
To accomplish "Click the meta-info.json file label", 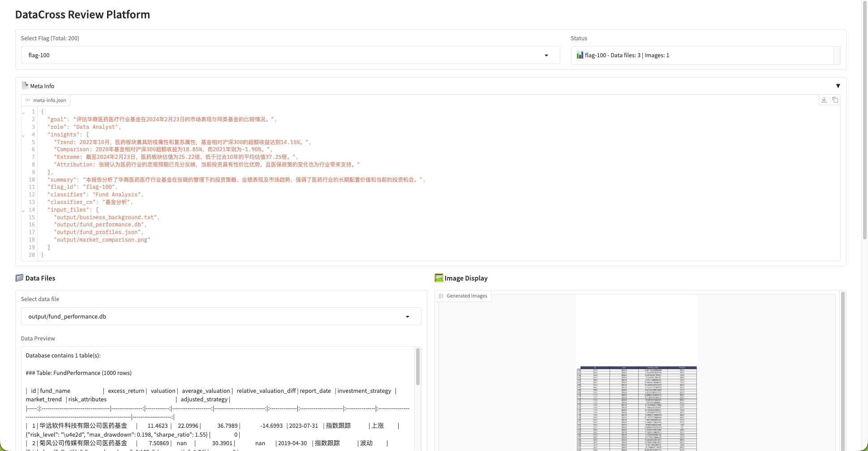I will pyautogui.click(x=49, y=100).
